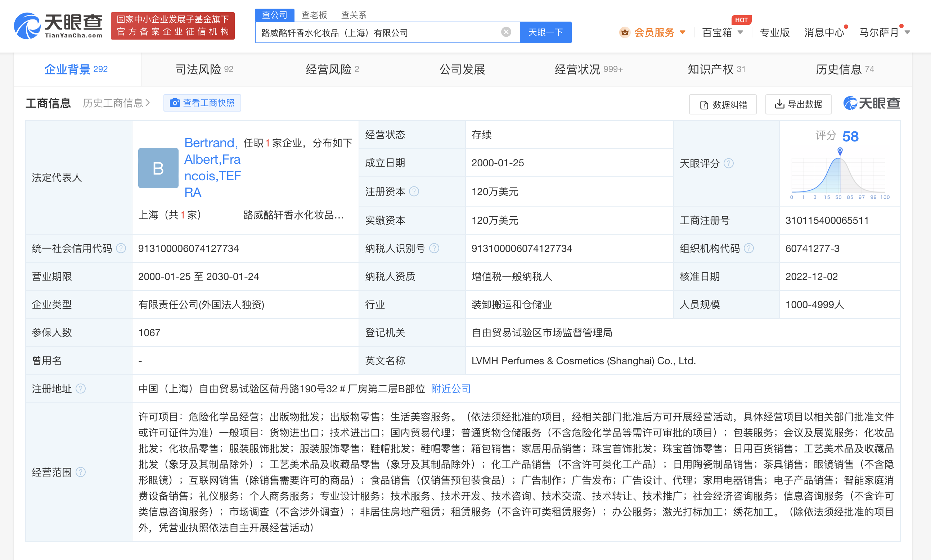This screenshot has height=560, width=931.
Task: Switch to 经营风险 tab
Action: pos(332,69)
